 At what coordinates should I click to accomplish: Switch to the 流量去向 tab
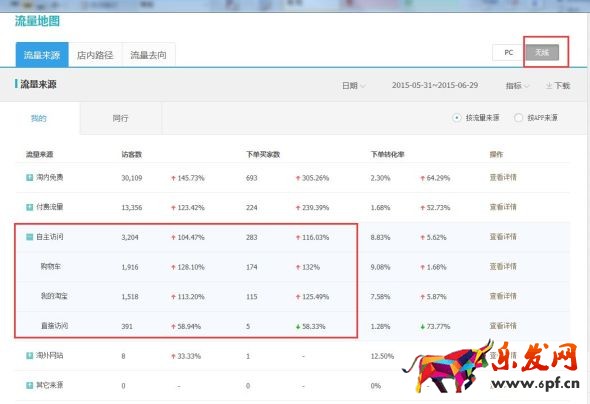149,55
